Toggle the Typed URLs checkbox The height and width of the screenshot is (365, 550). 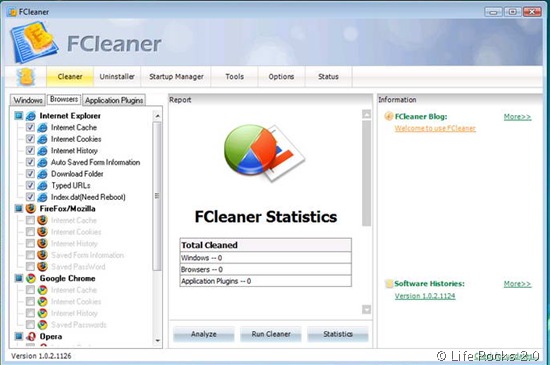31,185
